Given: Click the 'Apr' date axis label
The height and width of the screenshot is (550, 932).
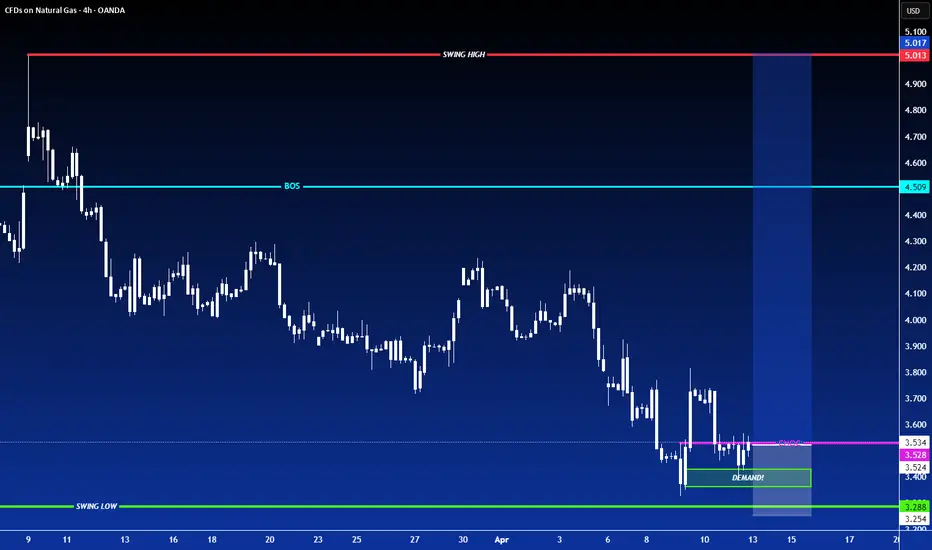Looking at the screenshot, I should (x=502, y=540).
